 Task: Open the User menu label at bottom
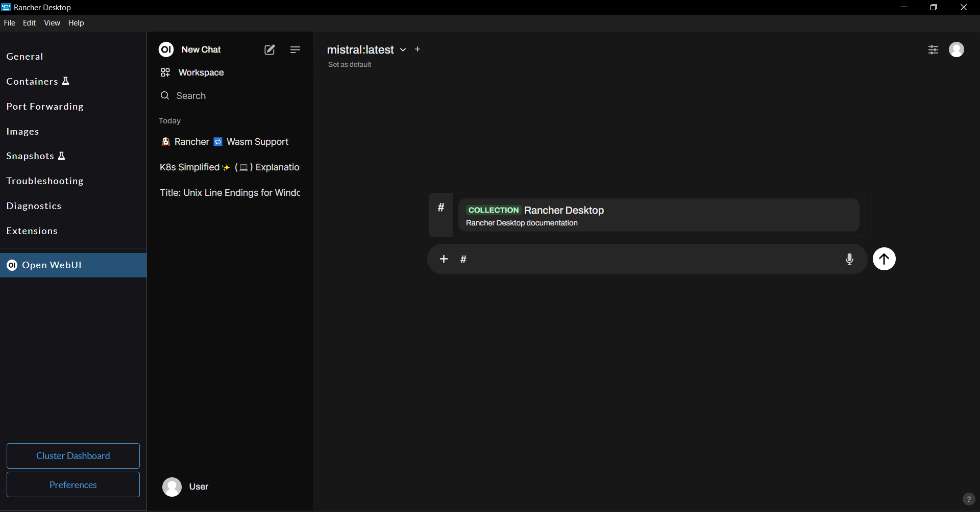[x=199, y=487]
